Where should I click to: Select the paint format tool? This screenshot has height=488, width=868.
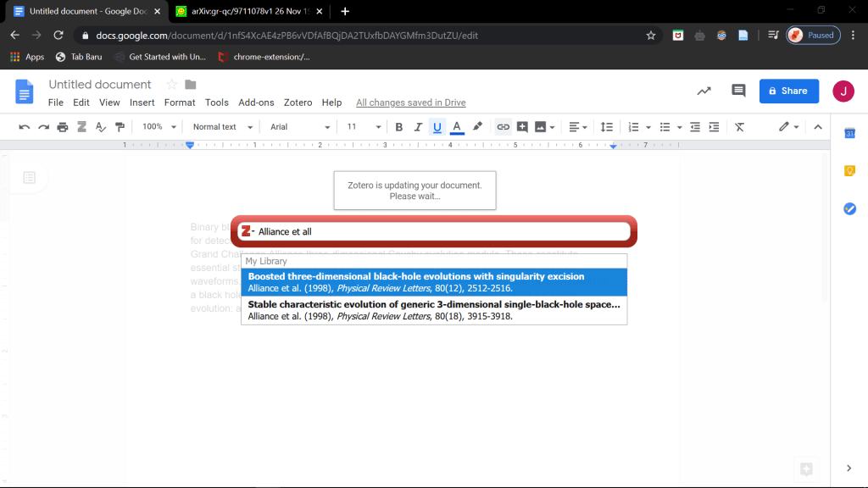click(120, 127)
